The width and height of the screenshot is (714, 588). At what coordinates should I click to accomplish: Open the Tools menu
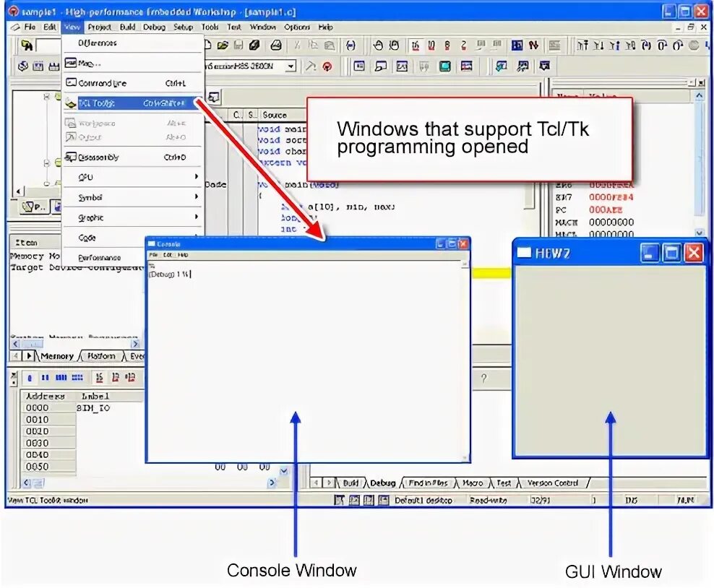point(210,27)
